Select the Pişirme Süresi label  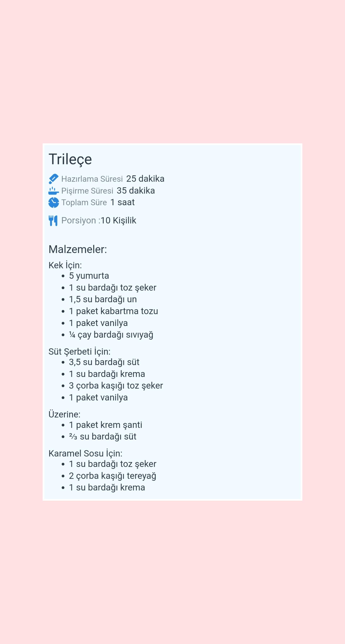pyautogui.click(x=87, y=191)
